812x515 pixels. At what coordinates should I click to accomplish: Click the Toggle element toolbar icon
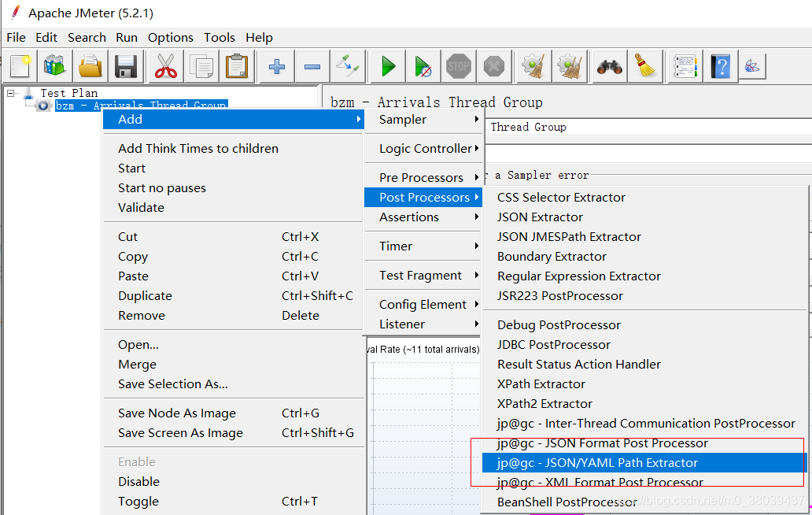click(348, 66)
